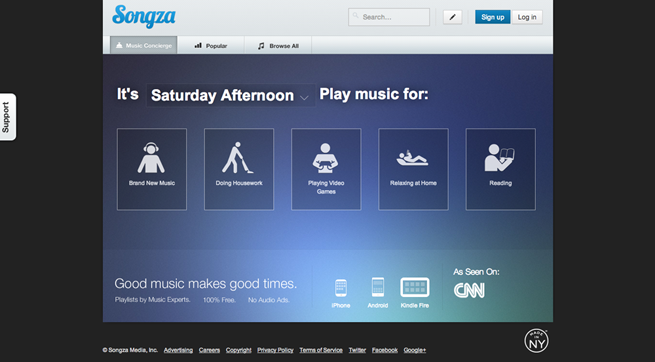Click the '© Songza Media, Inc.' text
Viewport: 655px width, 362px height.
coord(130,350)
